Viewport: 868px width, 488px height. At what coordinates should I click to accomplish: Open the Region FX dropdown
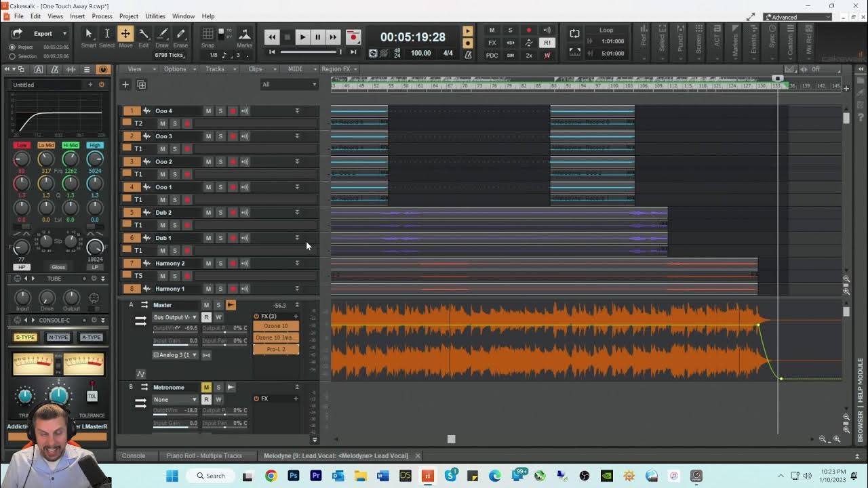click(x=340, y=69)
